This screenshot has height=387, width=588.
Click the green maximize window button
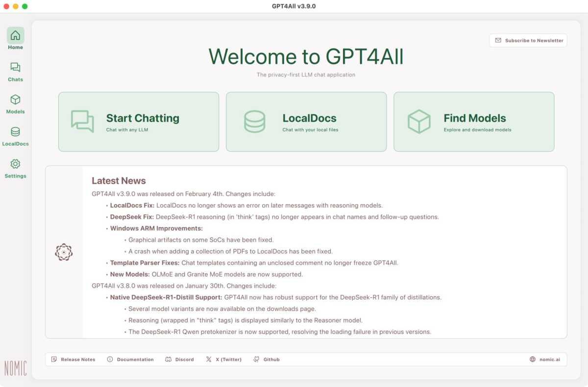[x=25, y=6]
